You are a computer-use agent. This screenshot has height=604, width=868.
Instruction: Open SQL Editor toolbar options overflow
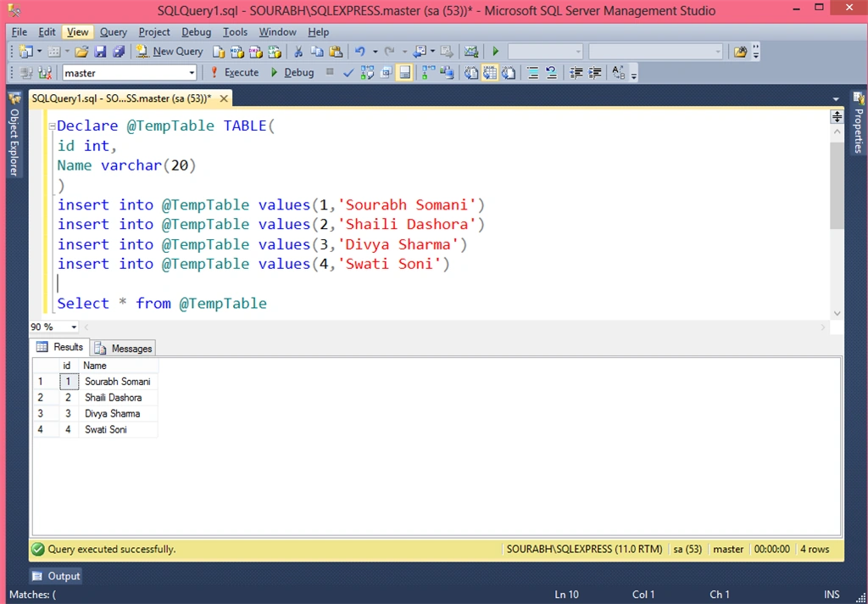tap(634, 74)
